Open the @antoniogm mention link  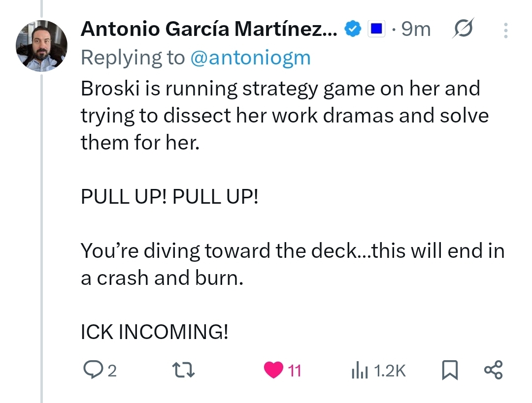250,58
